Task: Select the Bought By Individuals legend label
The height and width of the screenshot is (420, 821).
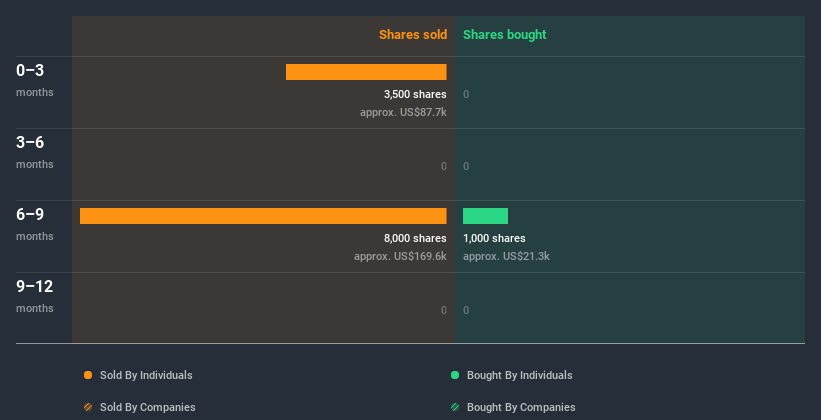Action: click(519, 375)
